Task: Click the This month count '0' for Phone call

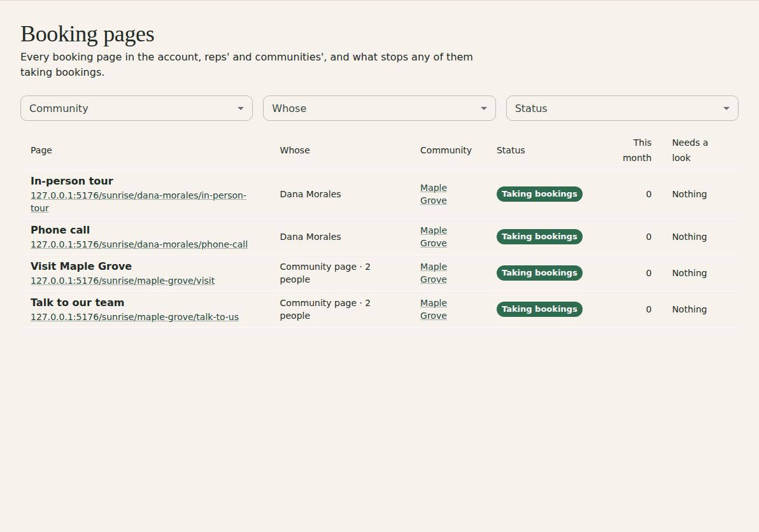Action: (x=649, y=237)
